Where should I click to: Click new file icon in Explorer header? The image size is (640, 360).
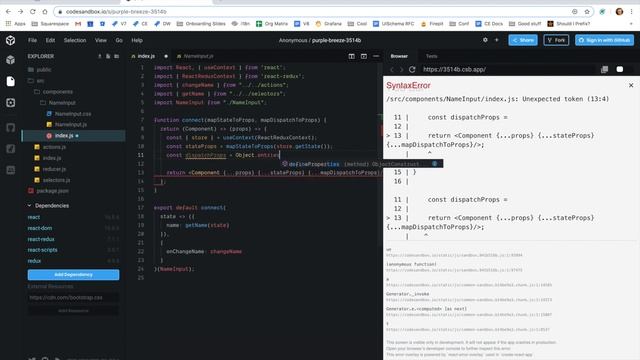(x=108, y=56)
